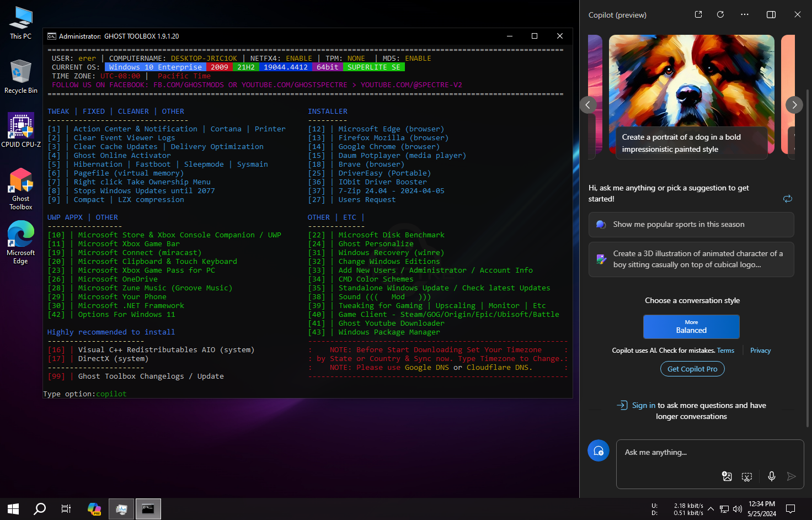The width and height of the screenshot is (812, 520).
Task: Refresh the Copilot panel
Action: point(720,14)
